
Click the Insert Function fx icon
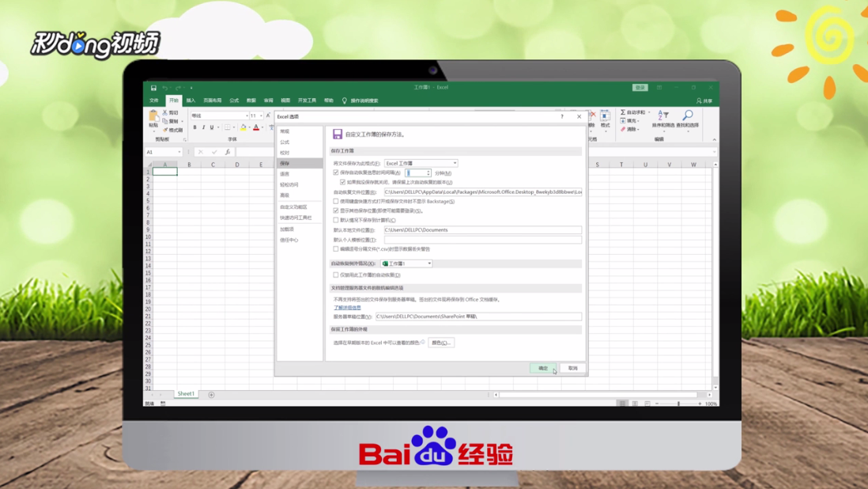click(x=228, y=152)
